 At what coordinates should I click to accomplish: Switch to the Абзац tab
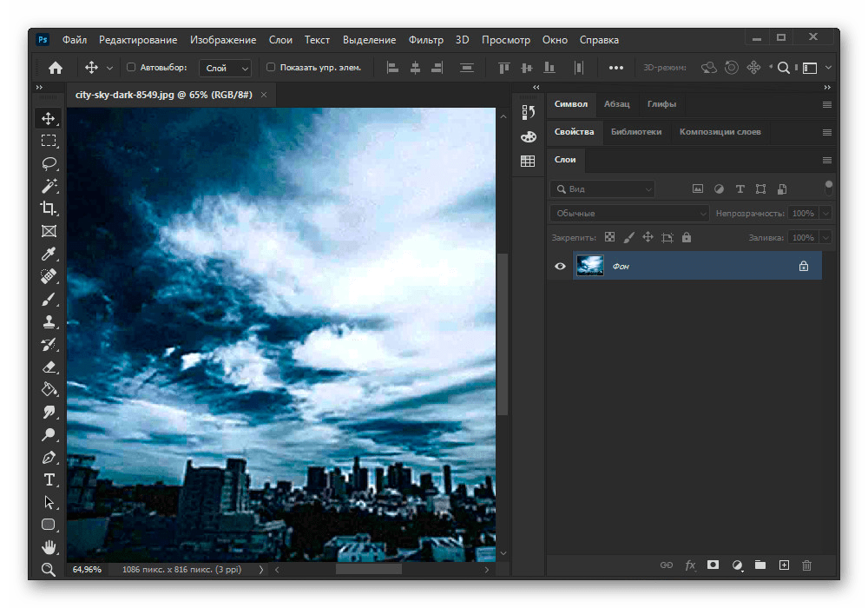(616, 104)
